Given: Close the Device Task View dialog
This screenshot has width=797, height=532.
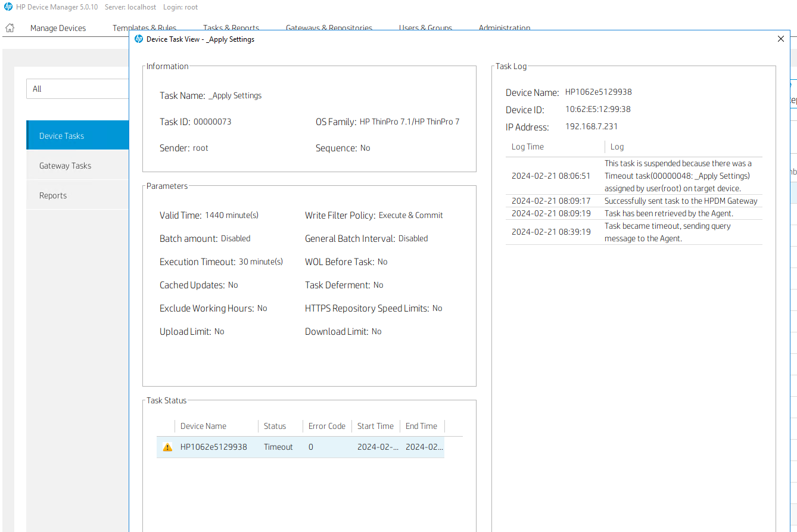Looking at the screenshot, I should click(780, 39).
